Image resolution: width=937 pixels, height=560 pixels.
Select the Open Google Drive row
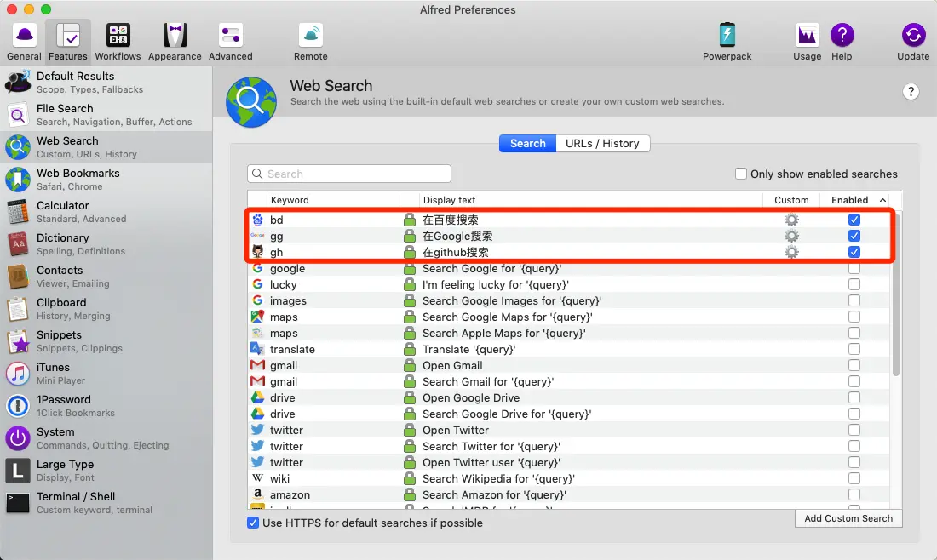pos(568,397)
